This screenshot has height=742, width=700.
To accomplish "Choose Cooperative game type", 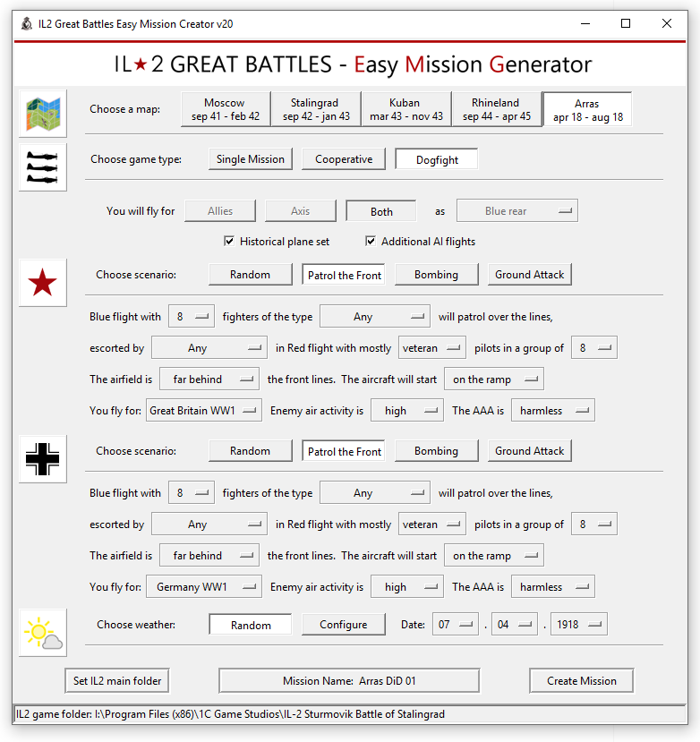I will [x=344, y=159].
